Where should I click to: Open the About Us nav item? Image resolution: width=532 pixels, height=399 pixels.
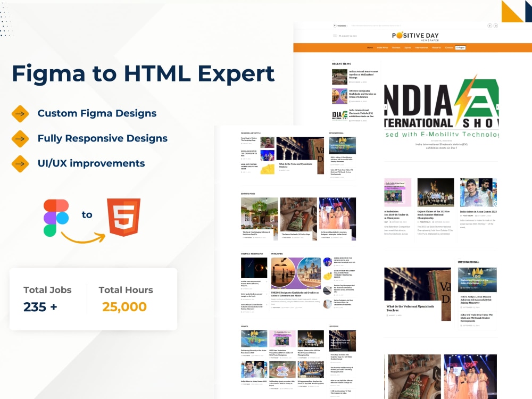(436, 48)
